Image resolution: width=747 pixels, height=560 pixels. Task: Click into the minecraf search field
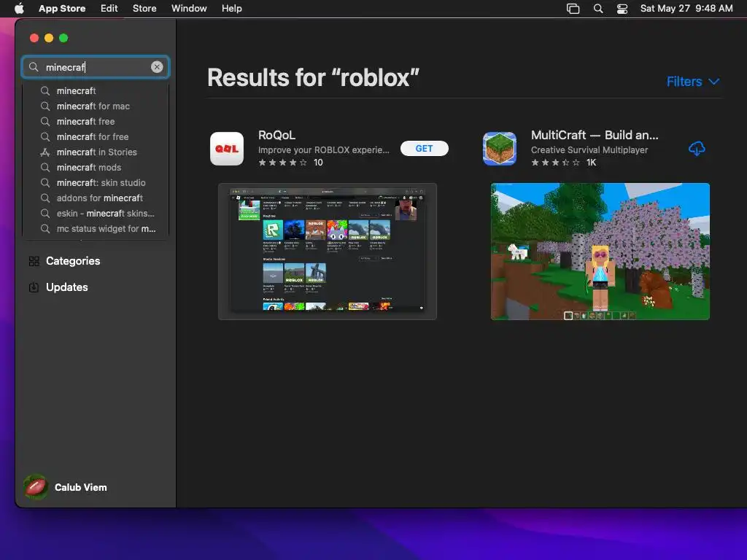pyautogui.click(x=96, y=67)
